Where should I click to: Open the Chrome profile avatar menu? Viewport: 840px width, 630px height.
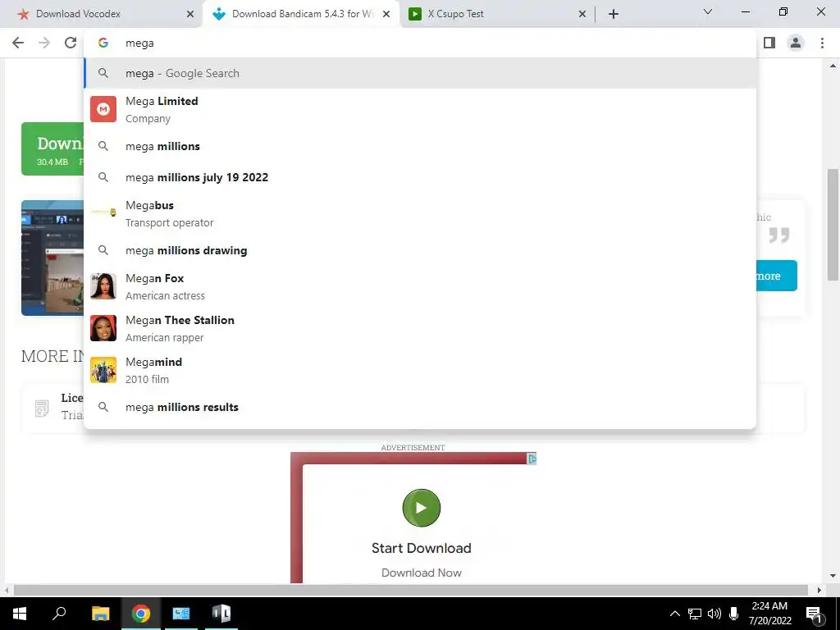pyautogui.click(x=796, y=43)
